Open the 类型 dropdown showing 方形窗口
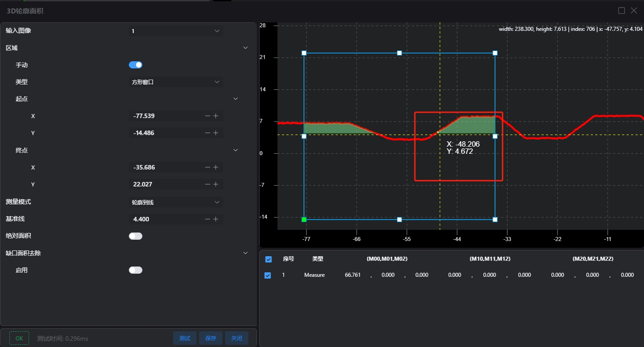The height and width of the screenshot is (347, 644). (176, 82)
